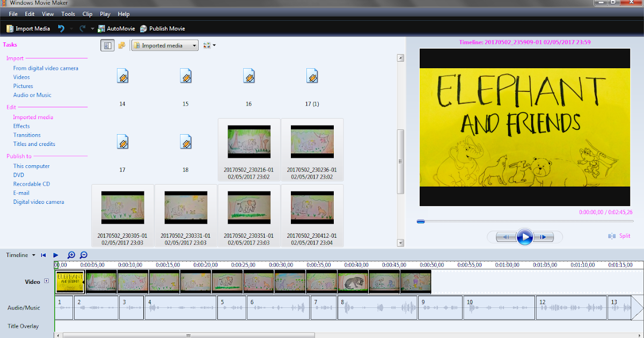Step to the next frame
Screen dimensions: 644x338
pos(543,237)
